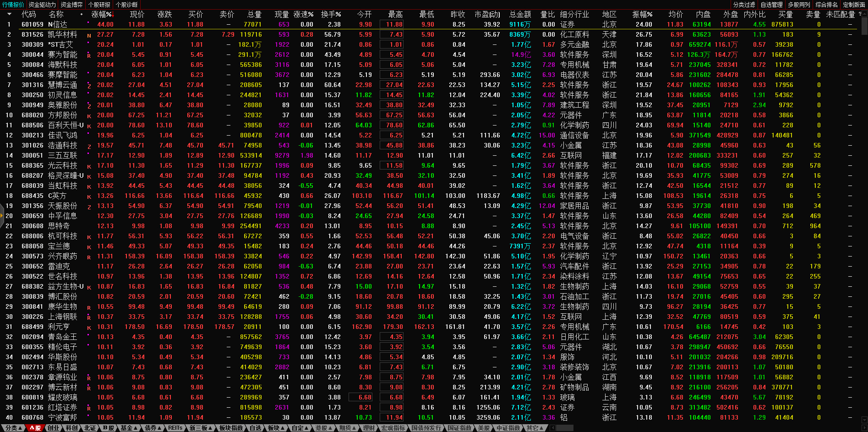
Task: Click the question mark help icon
Action: [x=860, y=14]
